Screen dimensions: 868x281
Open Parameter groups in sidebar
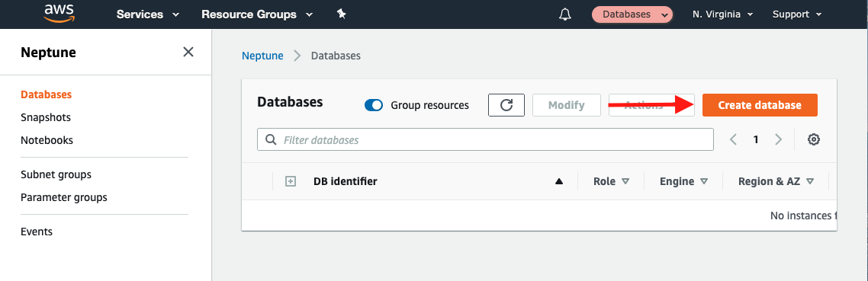pos(63,197)
